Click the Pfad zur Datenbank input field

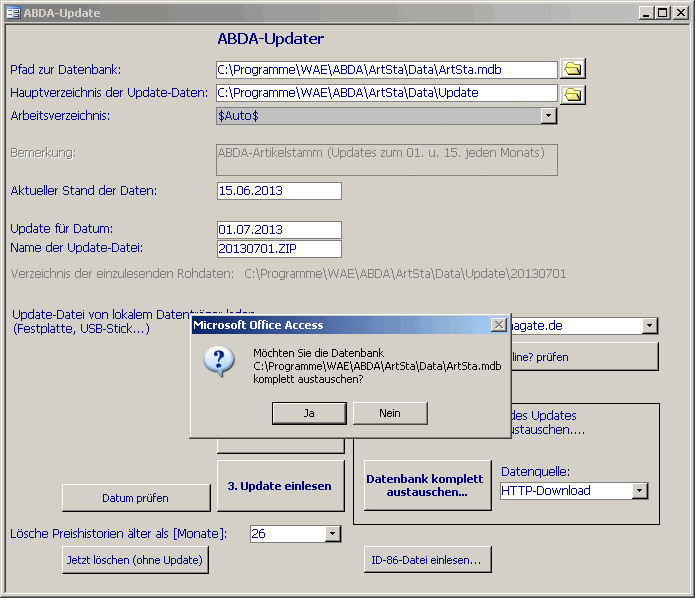point(387,70)
